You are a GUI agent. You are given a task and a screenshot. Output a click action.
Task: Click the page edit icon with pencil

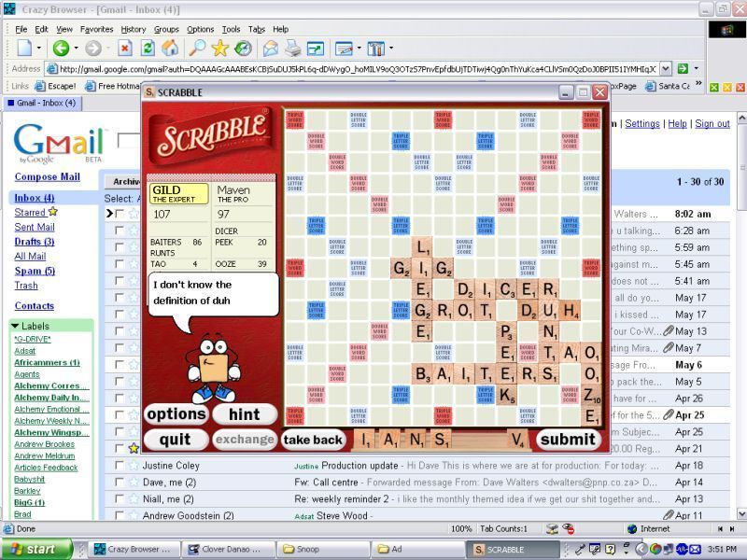coord(344,49)
